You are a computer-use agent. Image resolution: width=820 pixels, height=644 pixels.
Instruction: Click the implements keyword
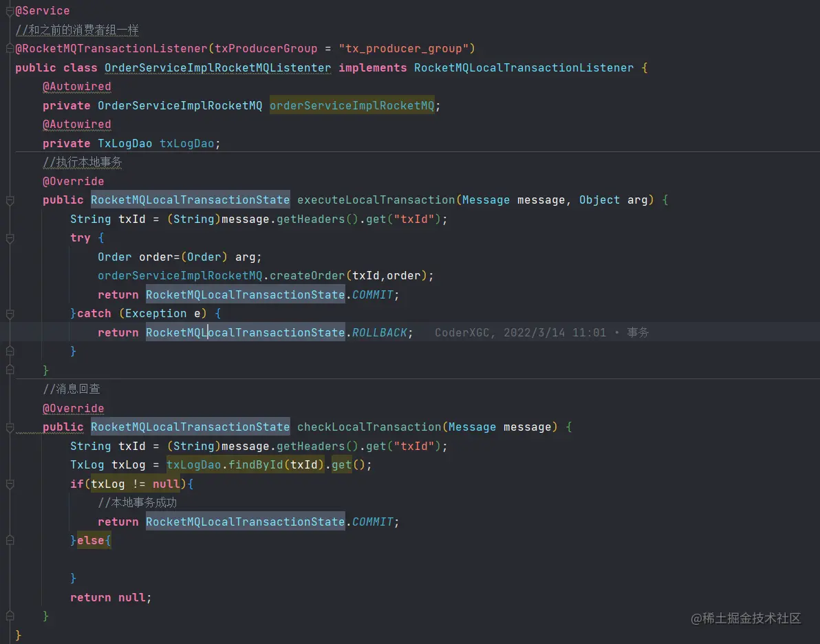[x=372, y=68]
